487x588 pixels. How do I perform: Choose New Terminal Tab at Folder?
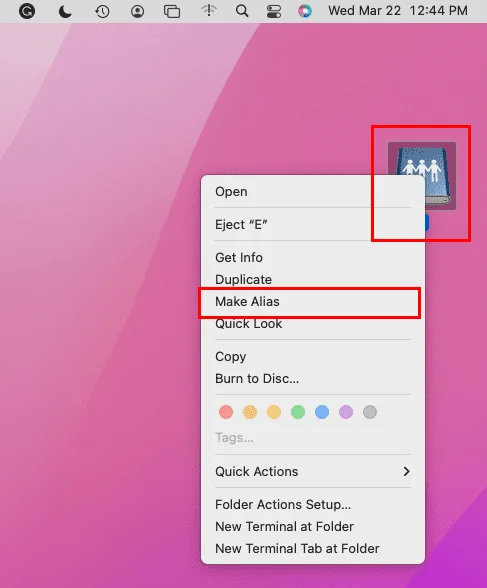313,549
